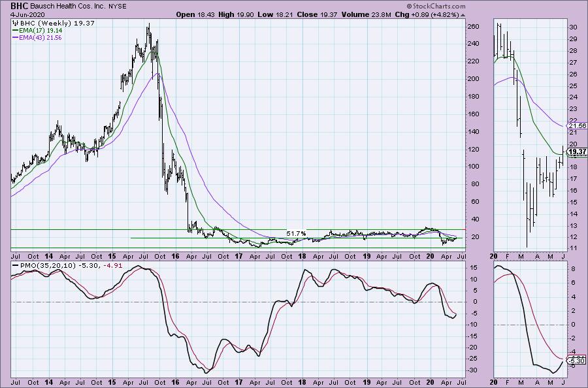Select the High 19.90 value
The height and width of the screenshot is (388, 588).
click(236, 14)
